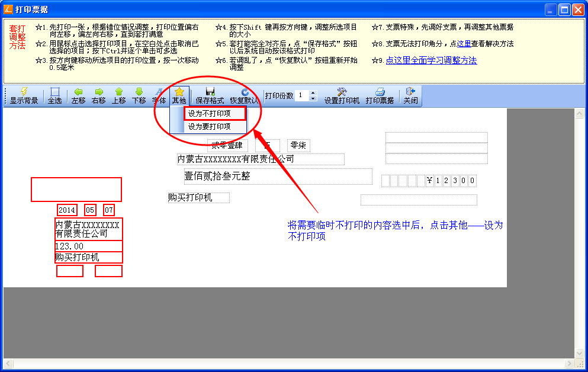Open 设置打印机 printer settings
Image resolution: width=588 pixels, height=372 pixels.
342,96
